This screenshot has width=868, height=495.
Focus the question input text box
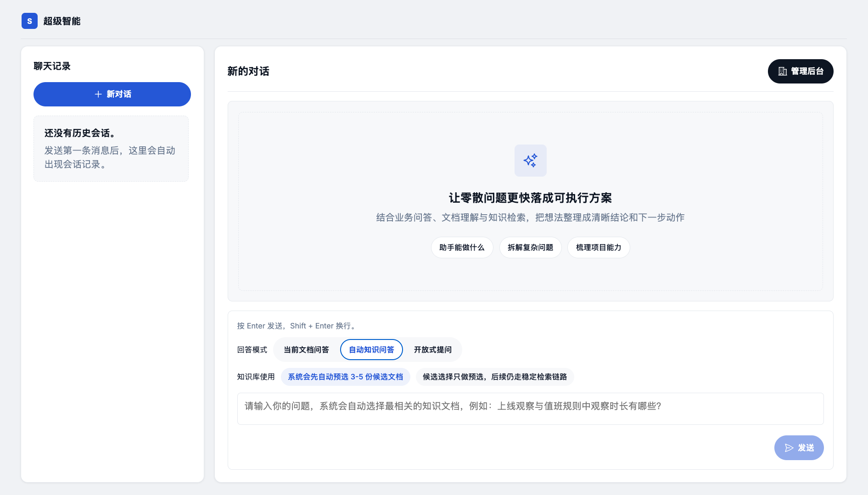pyautogui.click(x=530, y=408)
